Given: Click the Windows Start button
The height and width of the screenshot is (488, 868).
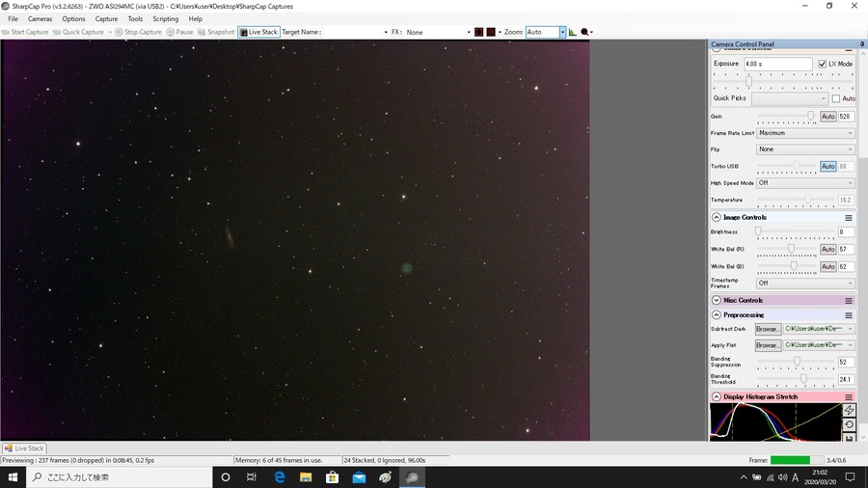Looking at the screenshot, I should click(x=13, y=477).
